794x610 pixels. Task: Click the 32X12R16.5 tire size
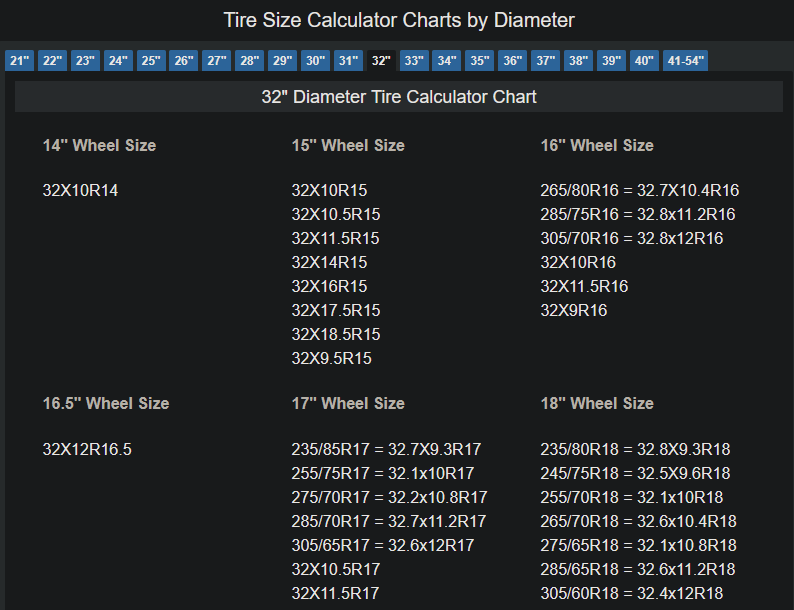[87, 449]
